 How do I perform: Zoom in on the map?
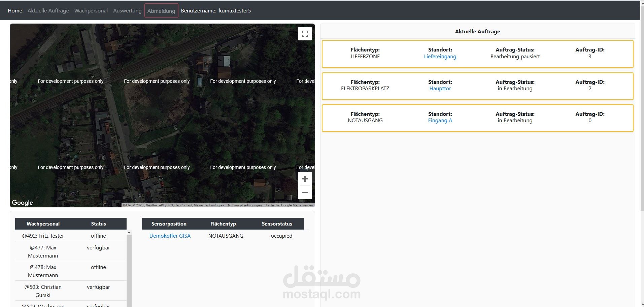pos(305,179)
